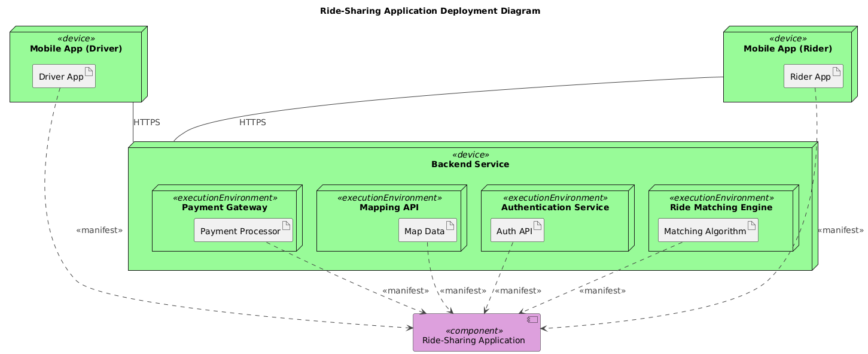Click the «device» stereotype on Backend Service
Viewport: 868px width, 354px height.
[x=471, y=155]
